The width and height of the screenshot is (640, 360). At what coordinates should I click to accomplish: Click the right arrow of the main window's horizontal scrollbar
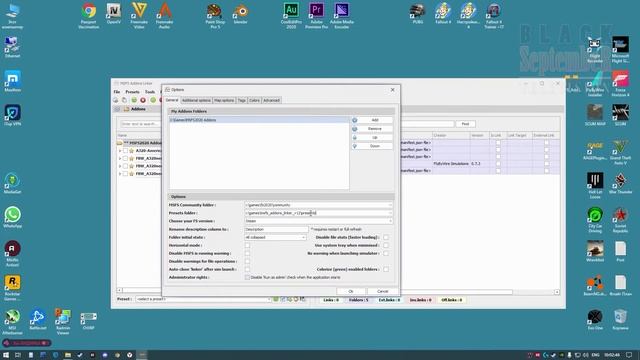(557, 292)
